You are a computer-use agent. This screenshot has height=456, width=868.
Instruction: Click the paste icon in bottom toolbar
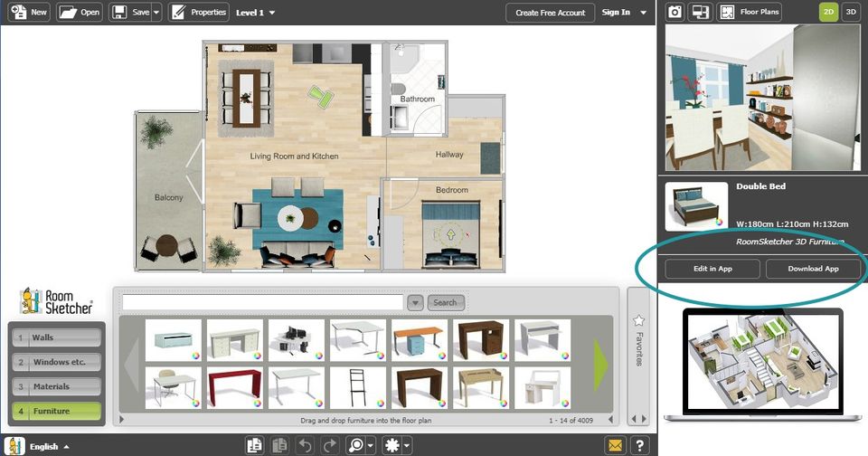pyautogui.click(x=279, y=445)
